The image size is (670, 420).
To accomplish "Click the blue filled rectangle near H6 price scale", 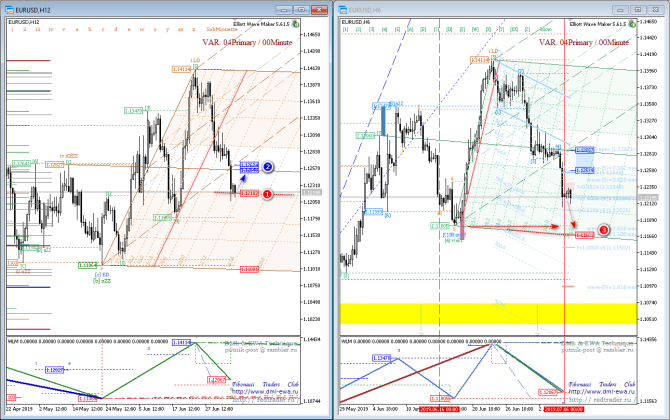I will click(x=585, y=162).
